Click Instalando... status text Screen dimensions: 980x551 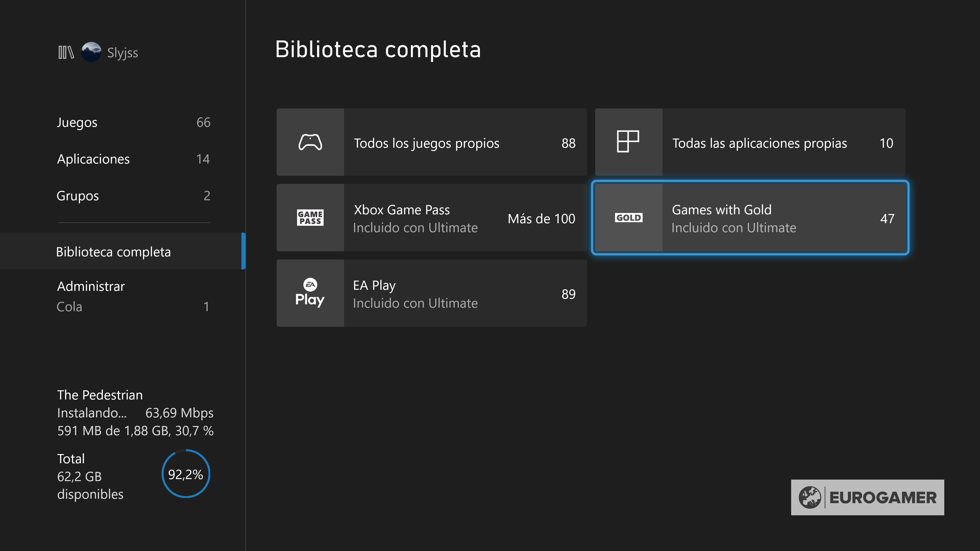(x=92, y=413)
